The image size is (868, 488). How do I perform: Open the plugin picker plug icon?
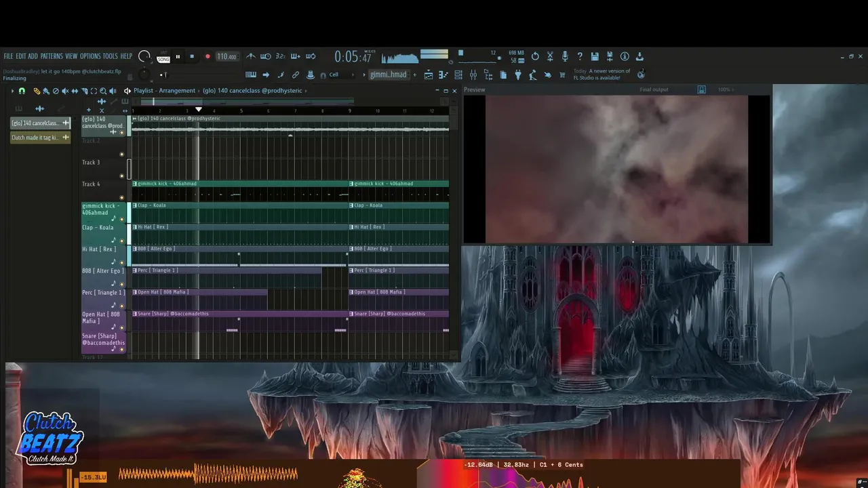[x=518, y=75]
